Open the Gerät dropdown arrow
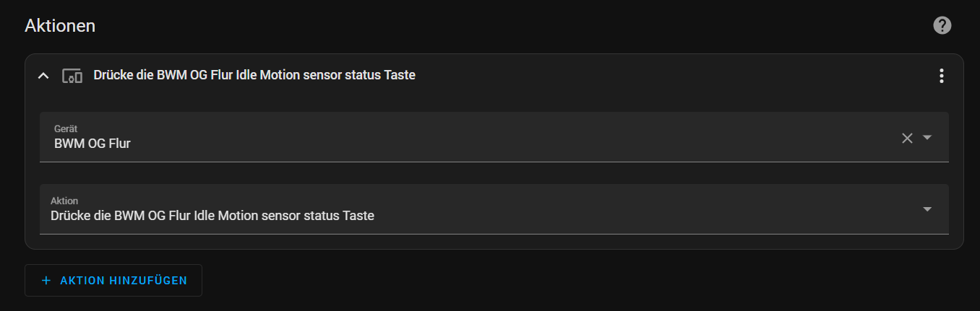The width and height of the screenshot is (980, 311). 928,137
